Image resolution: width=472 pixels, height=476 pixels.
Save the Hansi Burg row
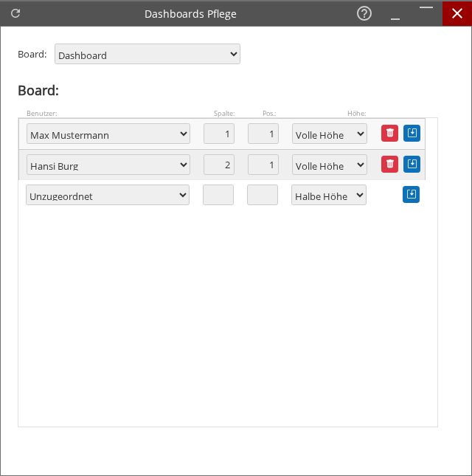point(412,165)
